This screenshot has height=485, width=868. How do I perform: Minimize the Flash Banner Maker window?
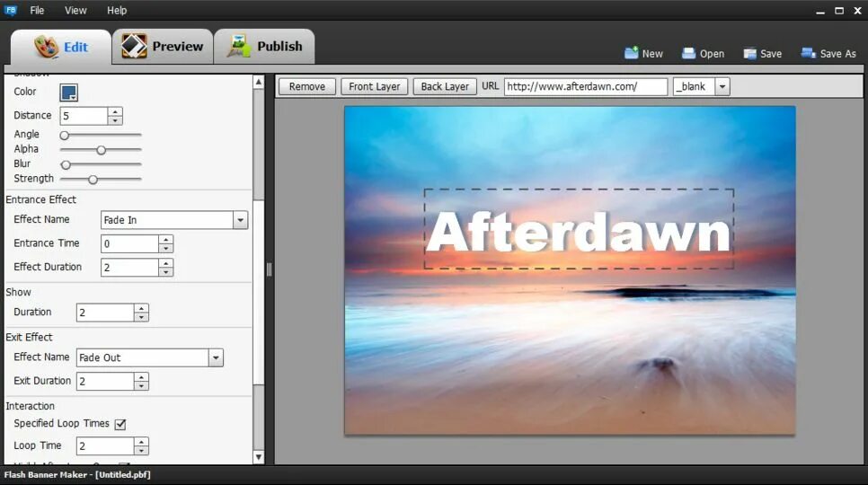(x=820, y=11)
